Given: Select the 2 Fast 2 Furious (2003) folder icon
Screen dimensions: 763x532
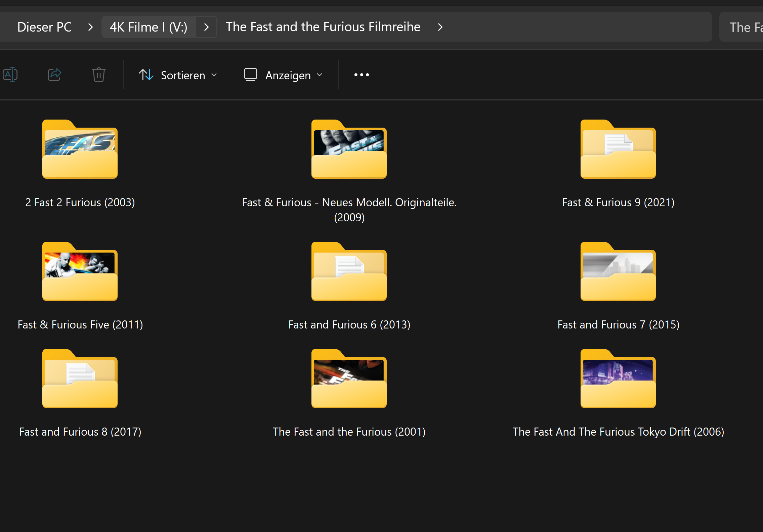Looking at the screenshot, I should click(x=80, y=149).
